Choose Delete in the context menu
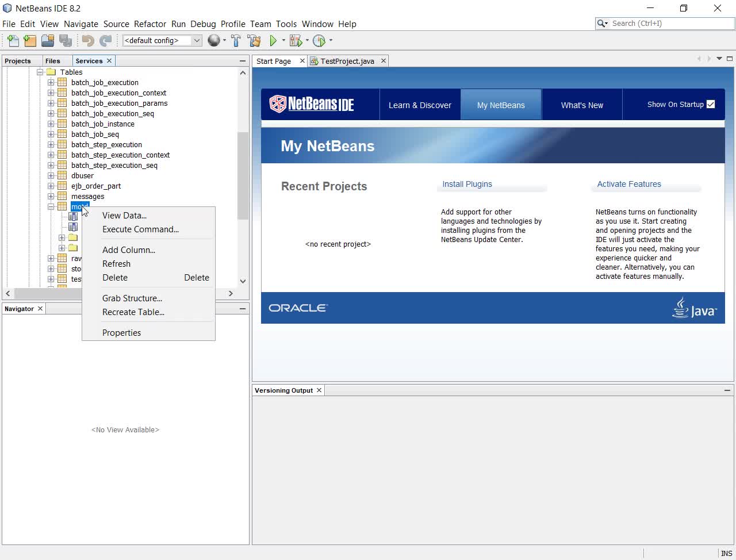 pos(148,277)
